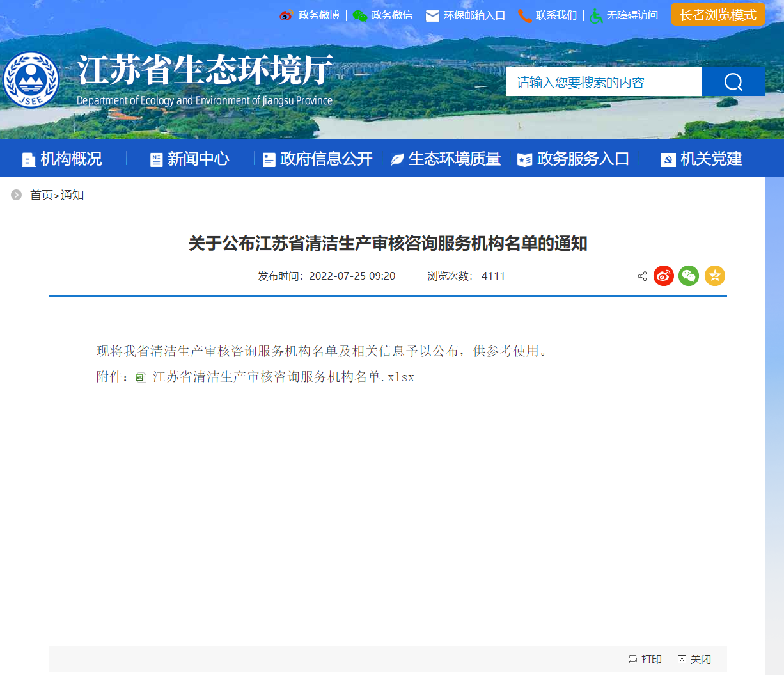The height and width of the screenshot is (675, 784).
Task: Click the JSEE department logo
Action: 31,81
